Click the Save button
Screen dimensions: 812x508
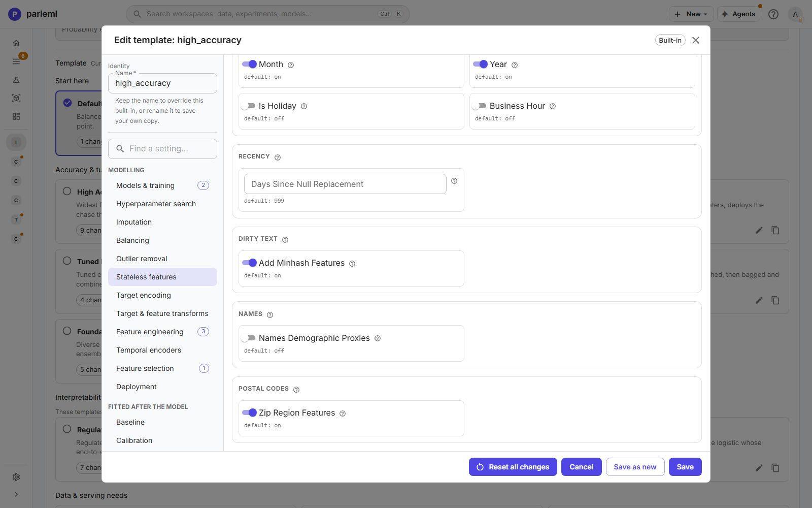pos(685,467)
